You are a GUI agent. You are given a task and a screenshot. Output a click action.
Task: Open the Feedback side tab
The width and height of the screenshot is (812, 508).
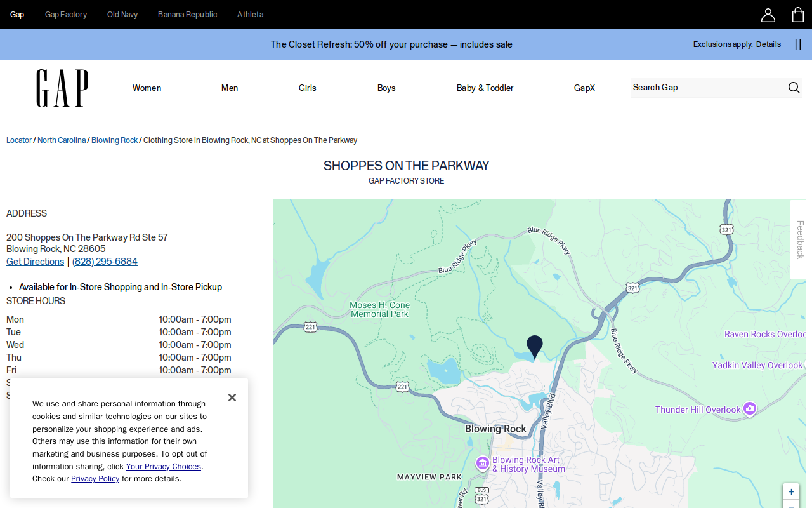click(x=799, y=239)
